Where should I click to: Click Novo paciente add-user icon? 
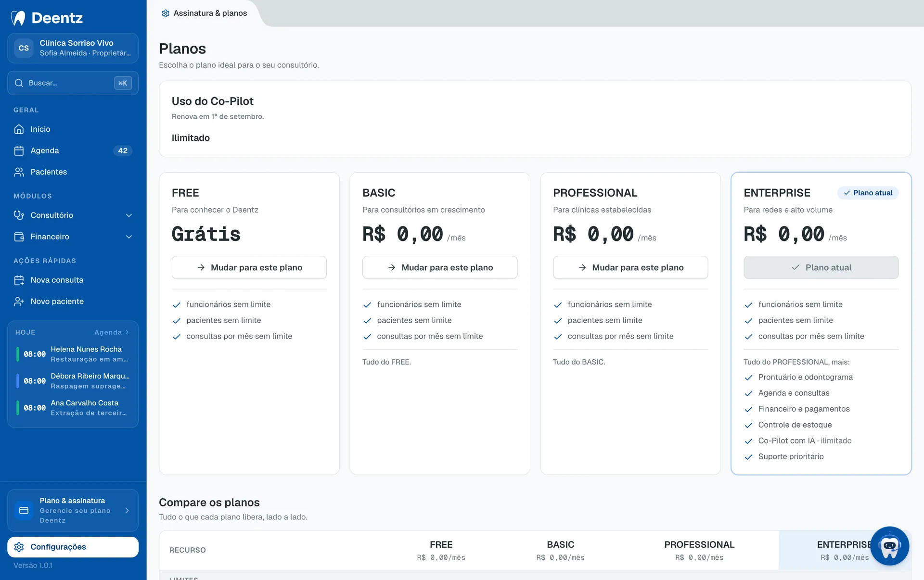tap(19, 302)
